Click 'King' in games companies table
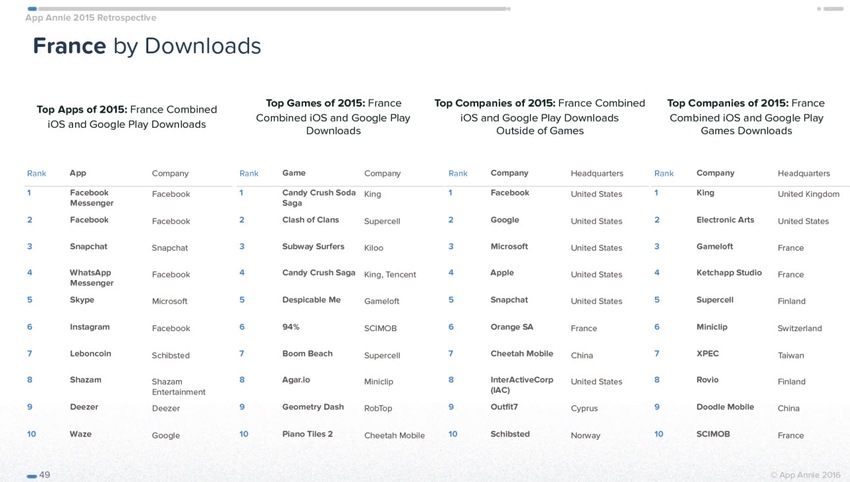Image resolution: width=850 pixels, height=482 pixels. 705,192
